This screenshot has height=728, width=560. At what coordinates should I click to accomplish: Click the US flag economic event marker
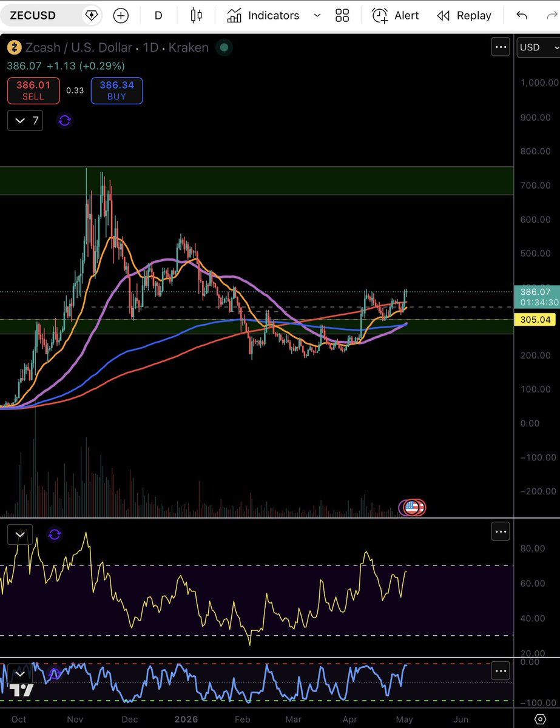click(x=412, y=507)
